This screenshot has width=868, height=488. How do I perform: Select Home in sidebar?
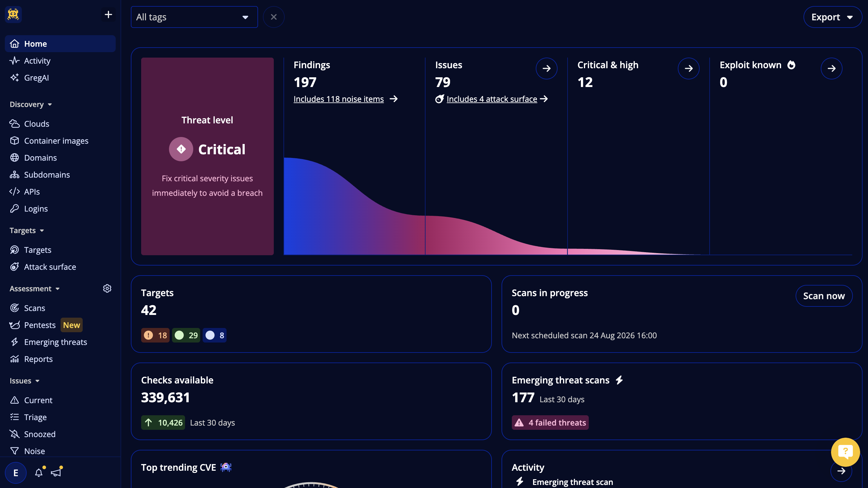[60, 44]
